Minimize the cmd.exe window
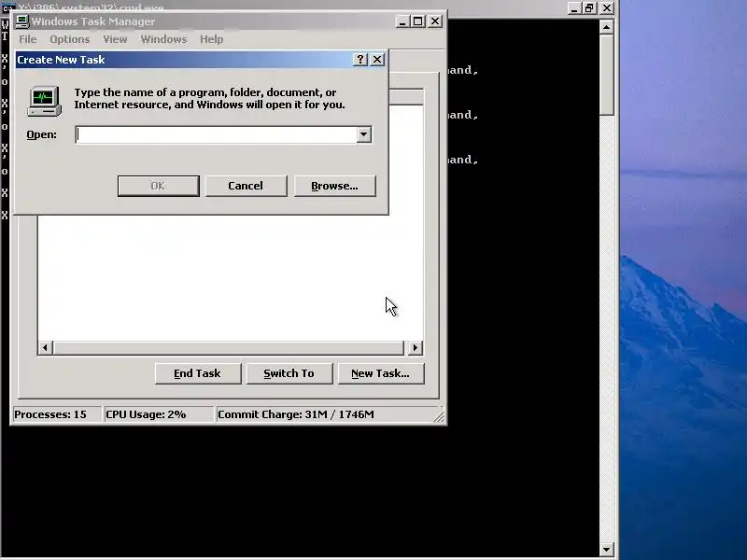 tap(574, 8)
